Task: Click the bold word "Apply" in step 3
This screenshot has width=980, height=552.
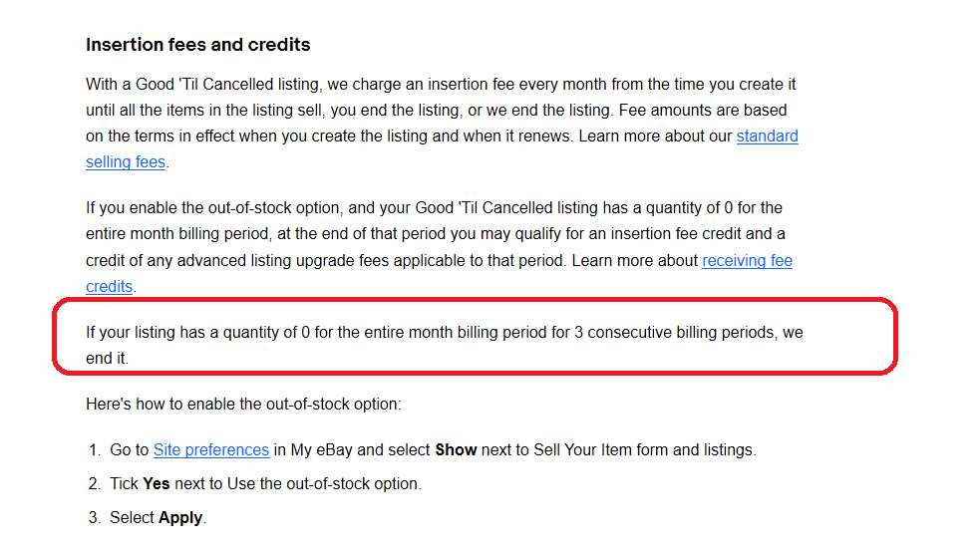Action: coord(180,517)
